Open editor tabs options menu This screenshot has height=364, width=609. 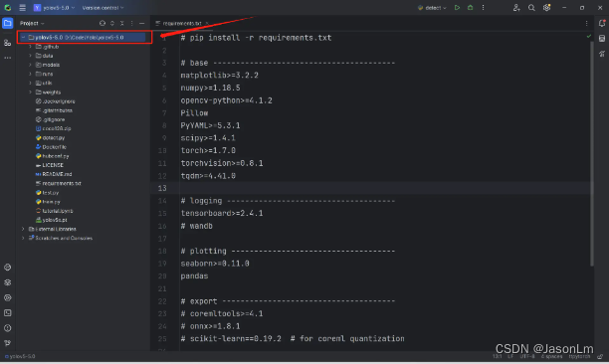586,23
